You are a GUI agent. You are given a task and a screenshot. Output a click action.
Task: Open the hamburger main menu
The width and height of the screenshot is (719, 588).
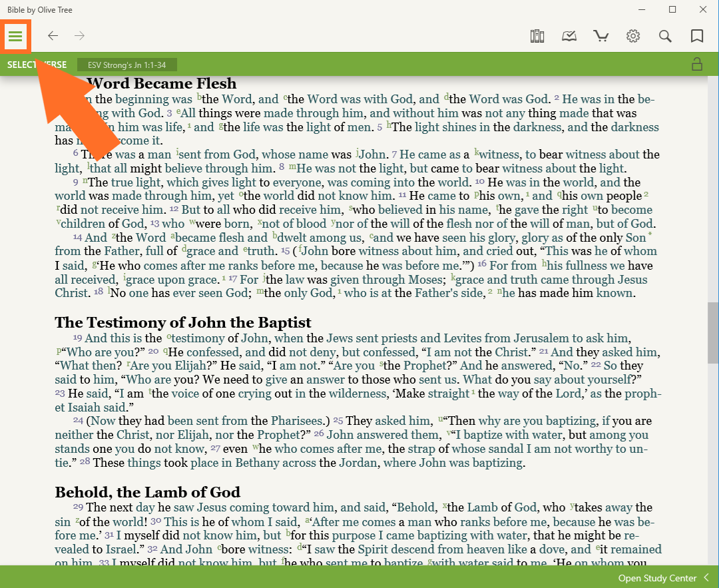point(15,36)
